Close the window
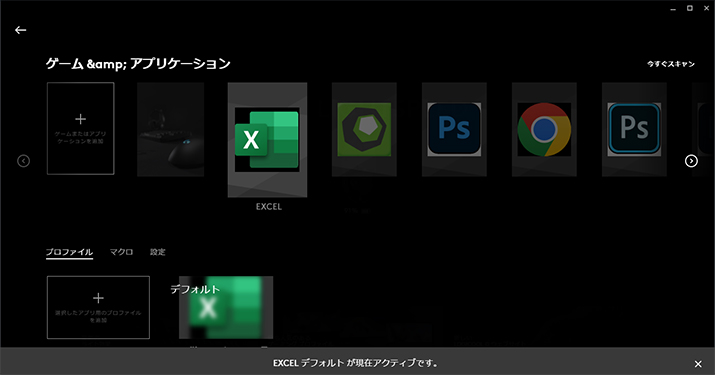715x375 pixels. click(706, 8)
